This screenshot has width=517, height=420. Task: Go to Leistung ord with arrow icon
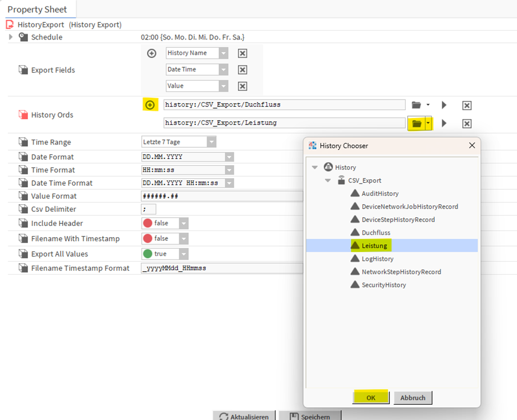444,123
